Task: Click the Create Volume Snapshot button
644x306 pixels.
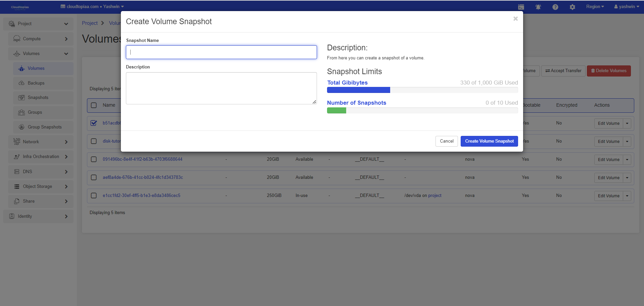Action: point(489,141)
